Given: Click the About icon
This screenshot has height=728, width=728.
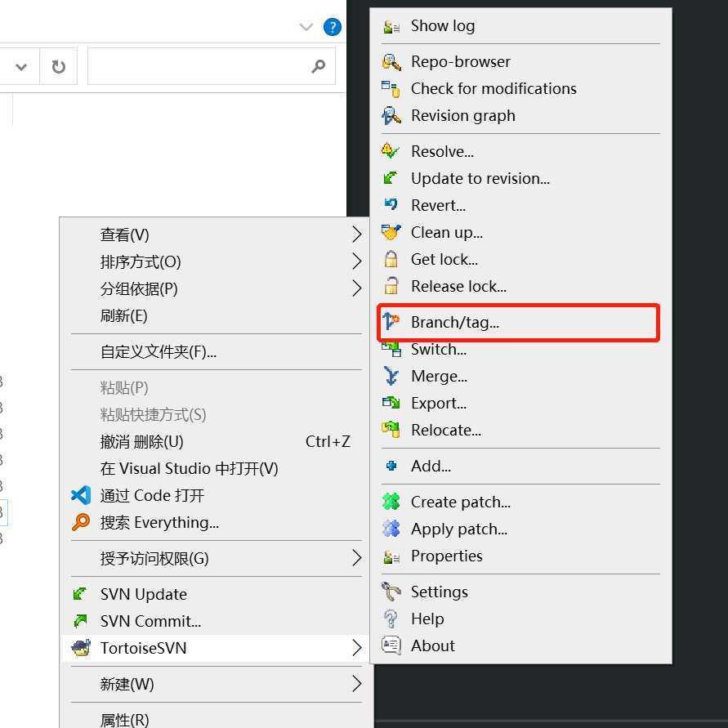Looking at the screenshot, I should (x=391, y=645).
